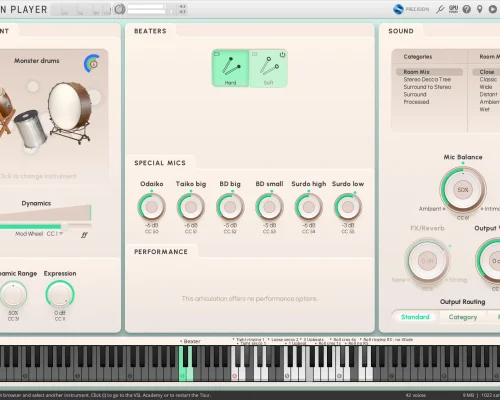The height and width of the screenshot is (400, 500).
Task: Click the play button icon in top bar
Action: click(493, 9)
